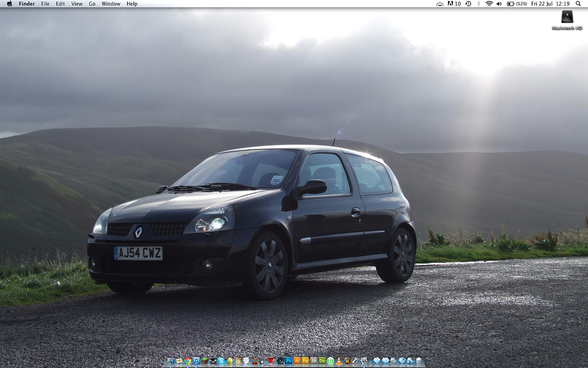
Task: Launch Photoshop from the Dock
Action: click(x=288, y=361)
